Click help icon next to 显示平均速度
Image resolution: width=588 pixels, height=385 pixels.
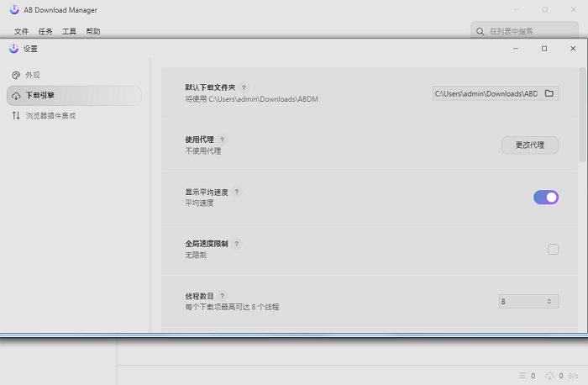click(x=236, y=192)
